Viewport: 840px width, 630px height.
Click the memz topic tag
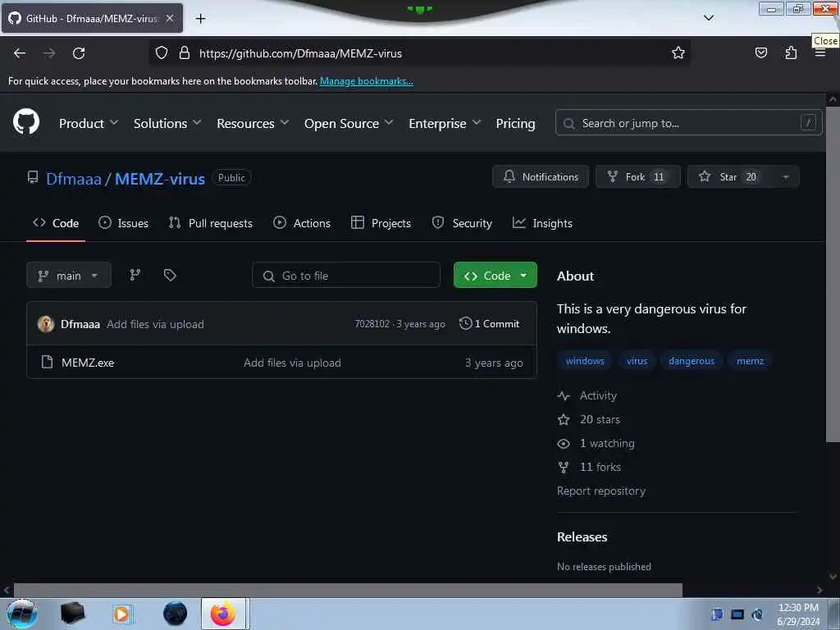750,361
